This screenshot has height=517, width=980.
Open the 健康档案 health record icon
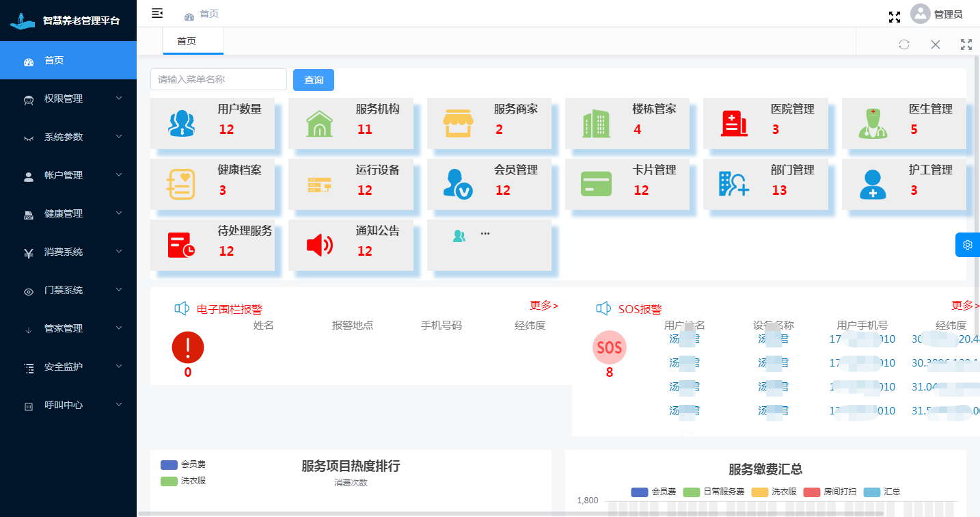(181, 185)
